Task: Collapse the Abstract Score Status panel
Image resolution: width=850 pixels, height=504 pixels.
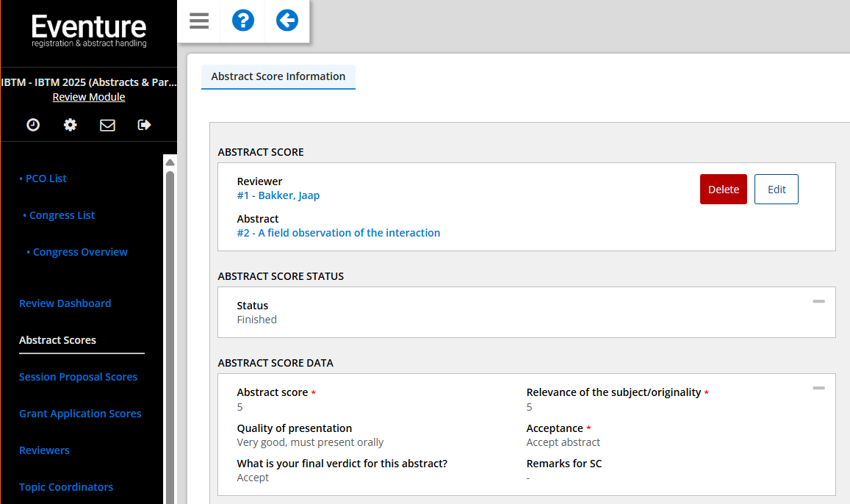Action: (818, 301)
